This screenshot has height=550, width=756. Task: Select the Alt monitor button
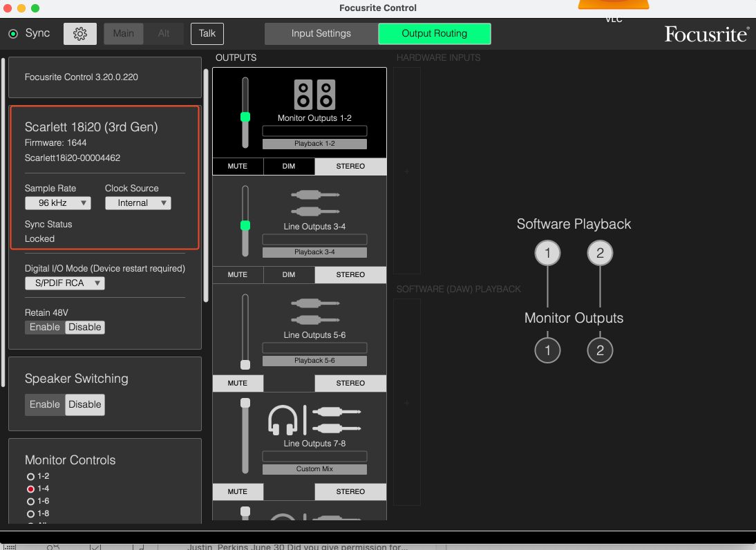[x=164, y=34]
